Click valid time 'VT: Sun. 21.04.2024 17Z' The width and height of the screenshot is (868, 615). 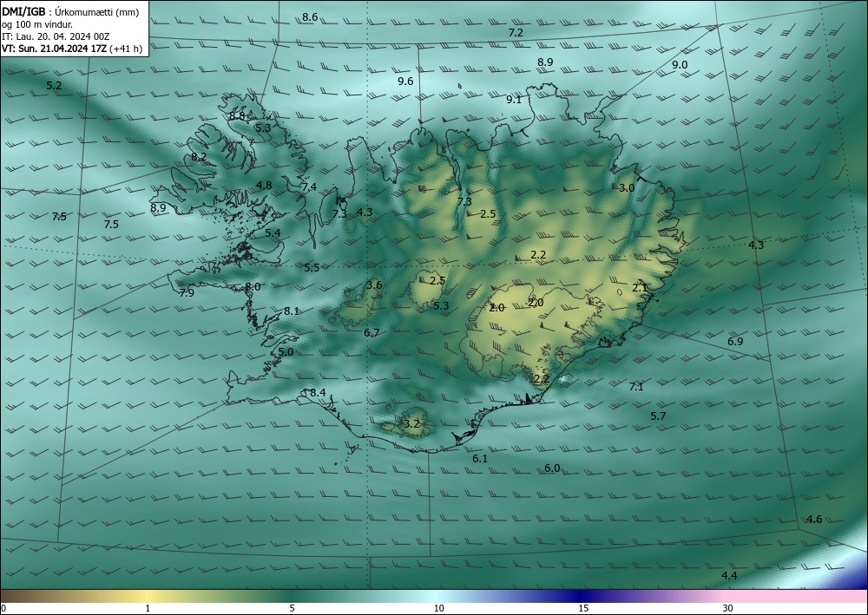click(x=55, y=49)
